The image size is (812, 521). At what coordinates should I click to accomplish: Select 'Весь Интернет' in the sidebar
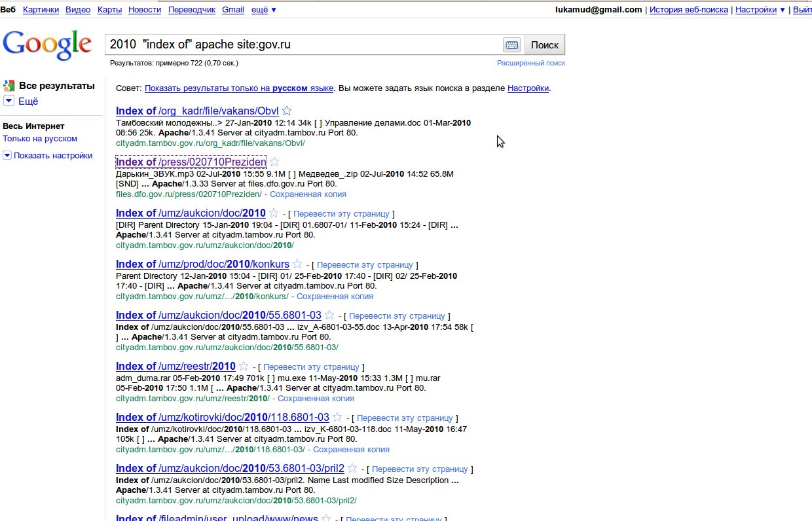(33, 126)
